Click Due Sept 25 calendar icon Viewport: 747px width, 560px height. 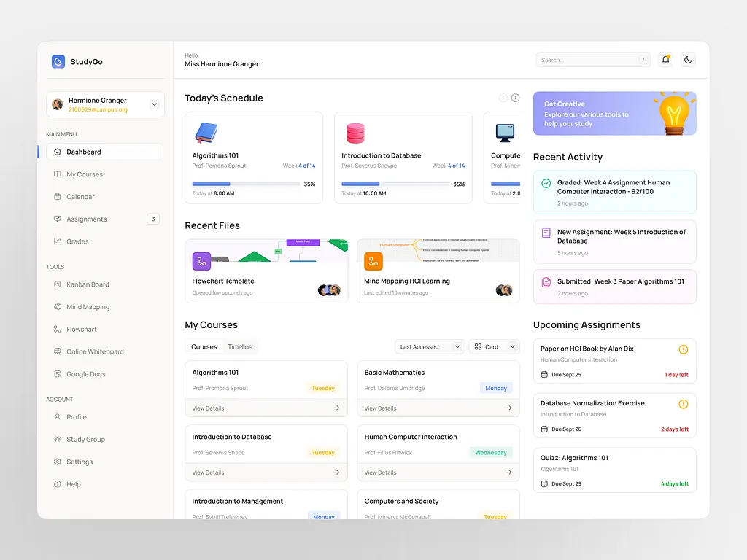[x=544, y=375]
